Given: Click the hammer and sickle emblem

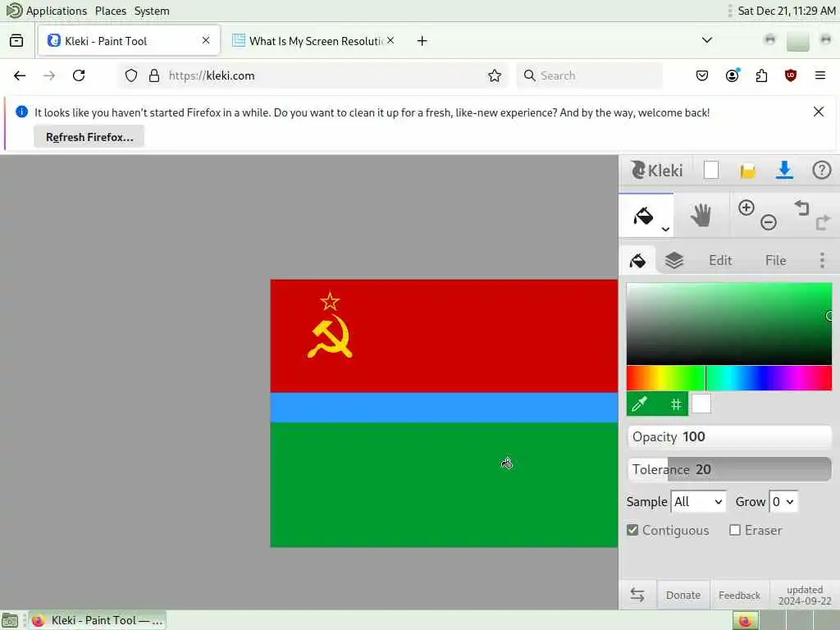Looking at the screenshot, I should click(330, 337).
